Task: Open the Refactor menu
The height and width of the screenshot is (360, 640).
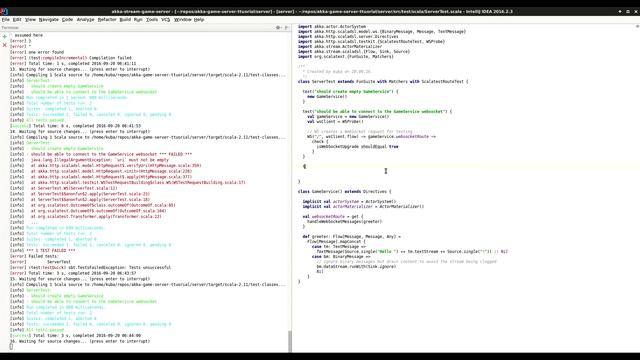Action: pyautogui.click(x=107, y=20)
